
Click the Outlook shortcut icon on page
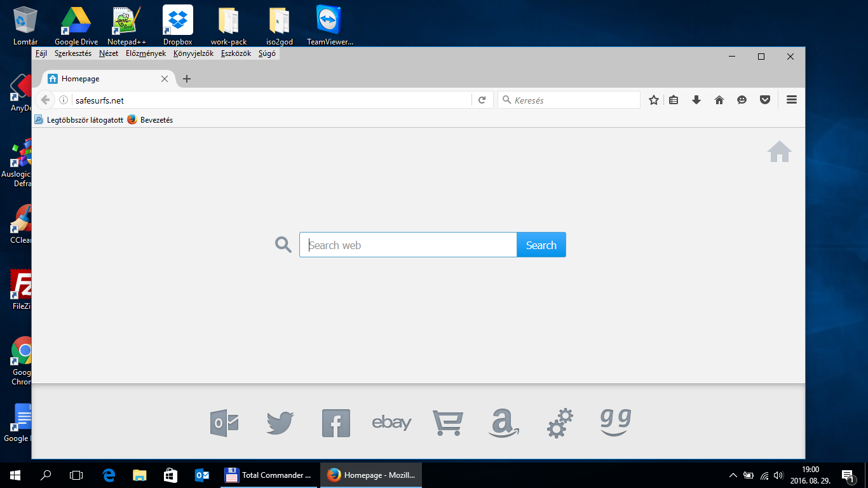coord(224,423)
